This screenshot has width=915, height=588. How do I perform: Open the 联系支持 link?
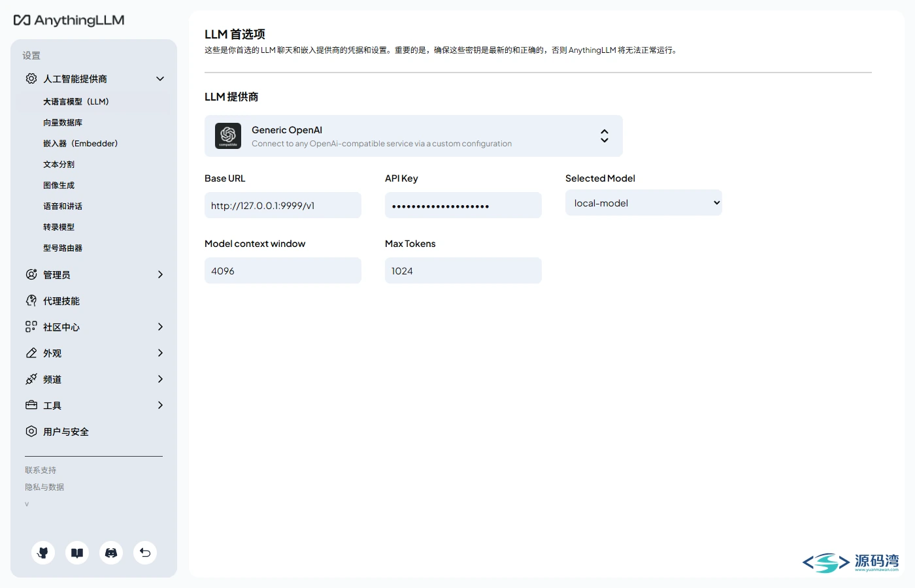[x=41, y=470]
